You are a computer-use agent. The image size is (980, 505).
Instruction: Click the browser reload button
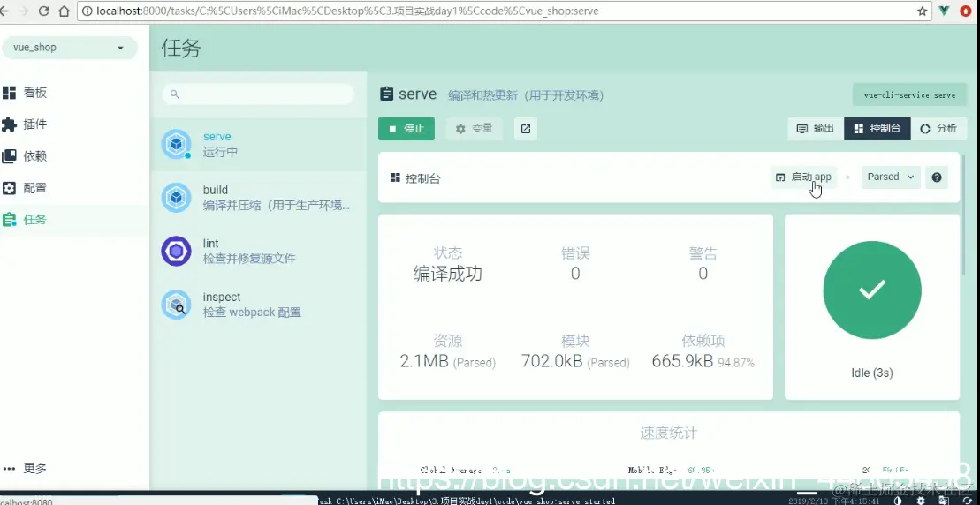(44, 11)
